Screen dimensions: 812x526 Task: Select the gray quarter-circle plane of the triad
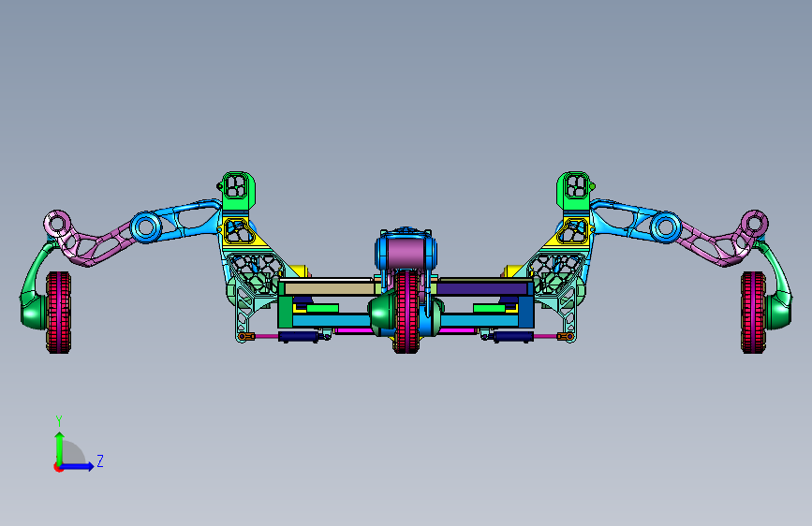(x=72, y=454)
